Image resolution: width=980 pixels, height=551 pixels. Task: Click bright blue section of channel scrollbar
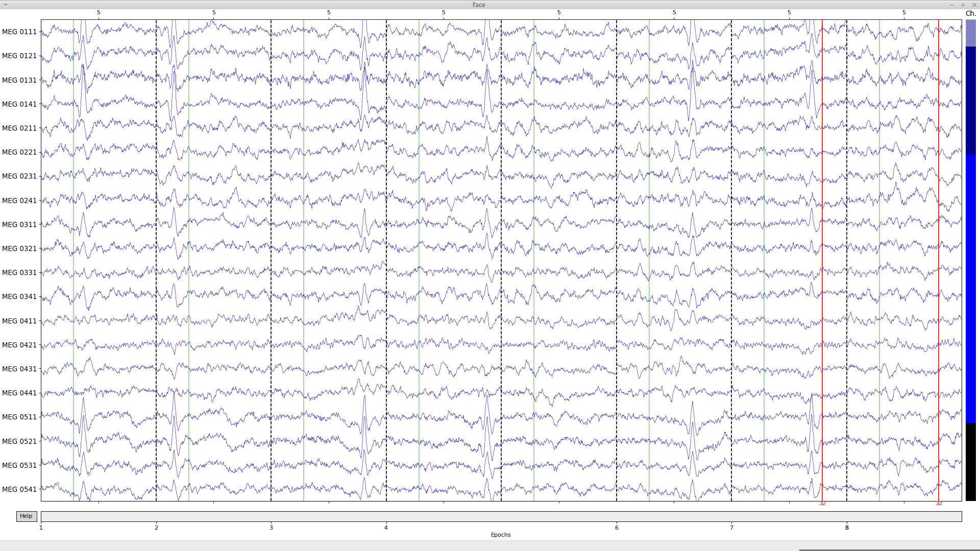click(970, 288)
